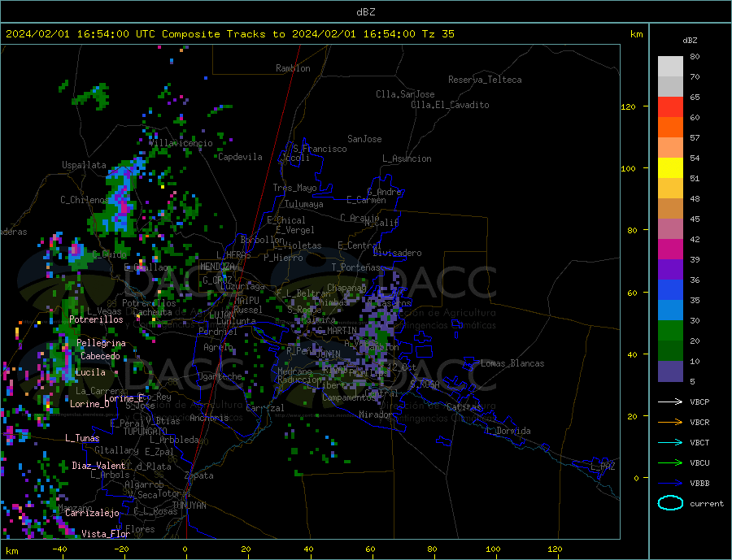Select the 'Clla.El_Cavadito' label
Image resolution: width=732 pixels, height=560 pixels.
point(450,105)
